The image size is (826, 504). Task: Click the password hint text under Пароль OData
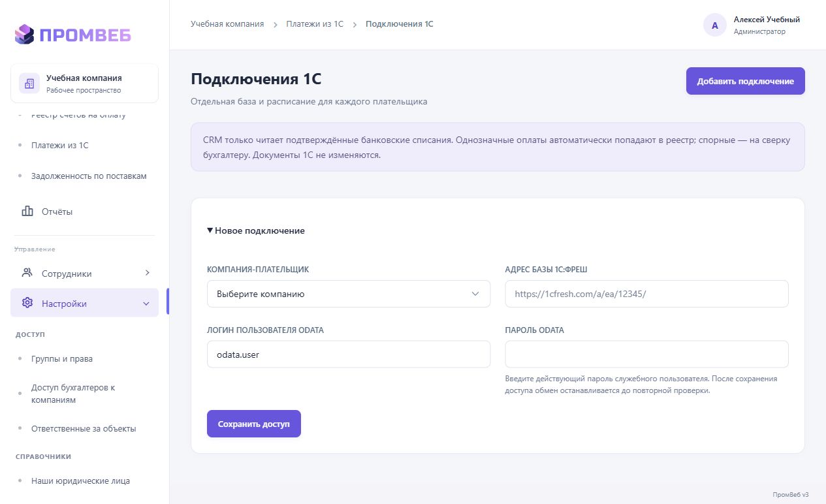coord(641,385)
